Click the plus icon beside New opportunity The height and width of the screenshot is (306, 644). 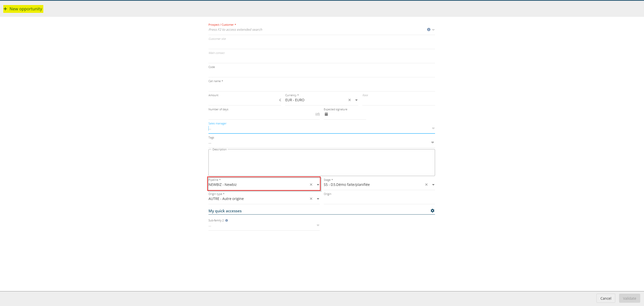pyautogui.click(x=5, y=9)
